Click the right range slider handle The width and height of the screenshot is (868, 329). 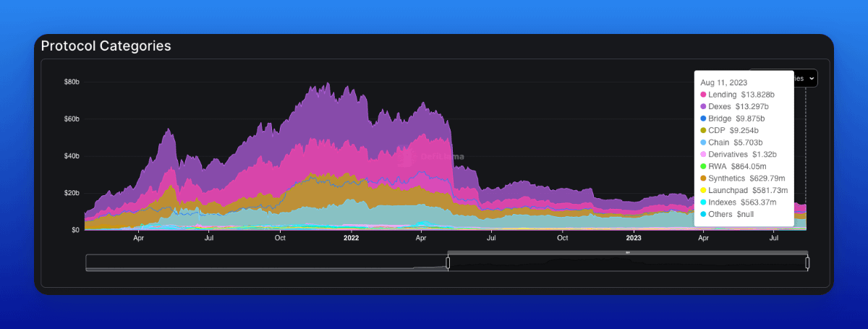pyautogui.click(x=807, y=263)
